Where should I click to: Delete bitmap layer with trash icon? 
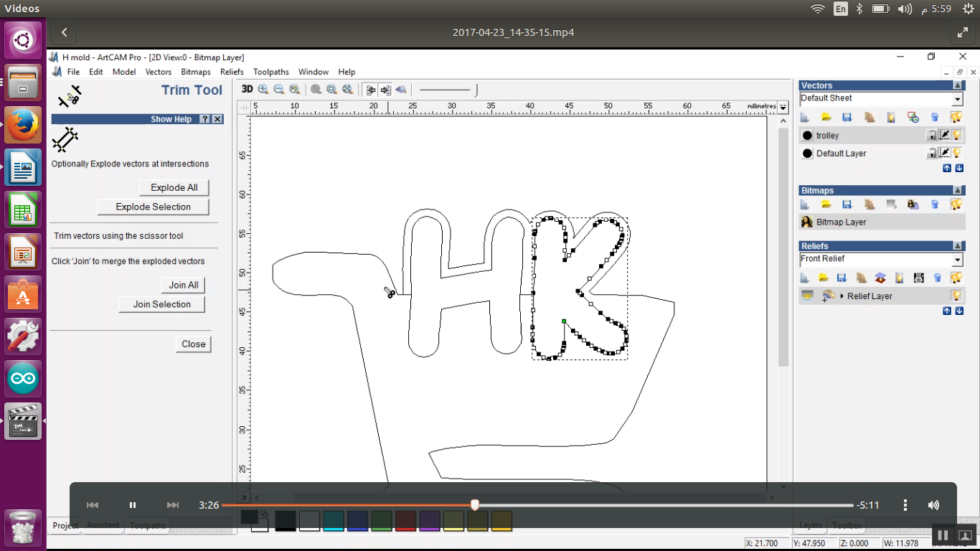(x=934, y=204)
